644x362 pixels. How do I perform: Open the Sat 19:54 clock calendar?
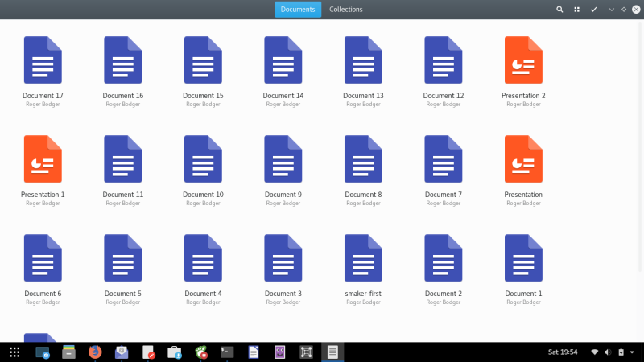(563, 352)
